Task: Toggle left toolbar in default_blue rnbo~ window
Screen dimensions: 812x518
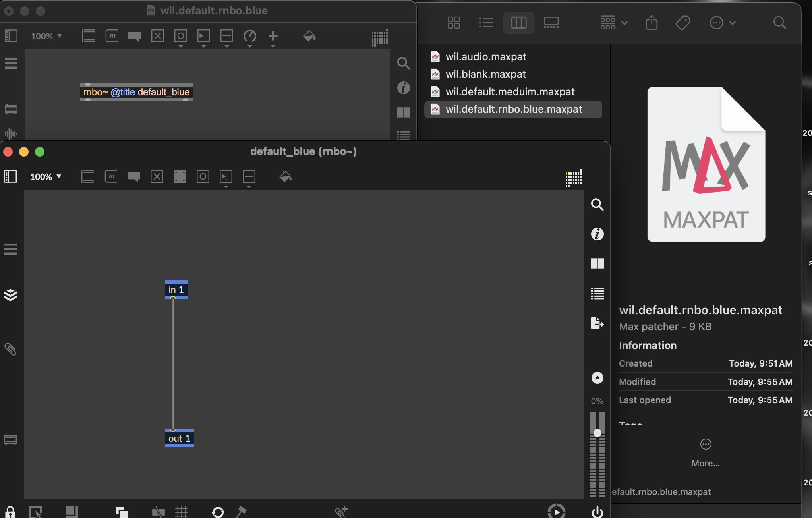Action: (10, 176)
